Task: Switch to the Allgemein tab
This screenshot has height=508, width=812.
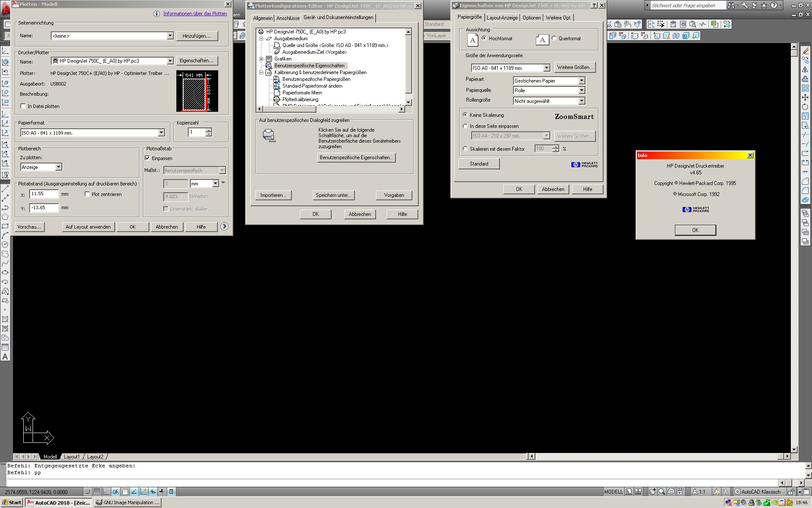Action: 263,18
